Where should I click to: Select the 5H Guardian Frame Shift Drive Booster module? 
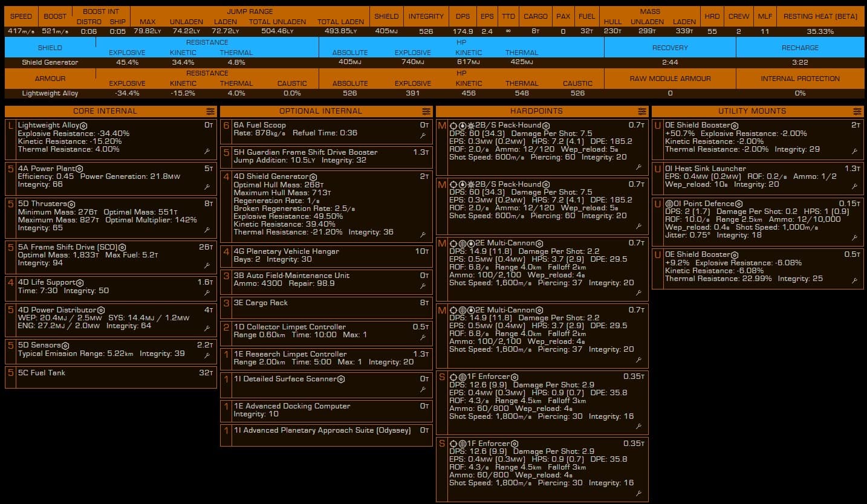click(305, 152)
